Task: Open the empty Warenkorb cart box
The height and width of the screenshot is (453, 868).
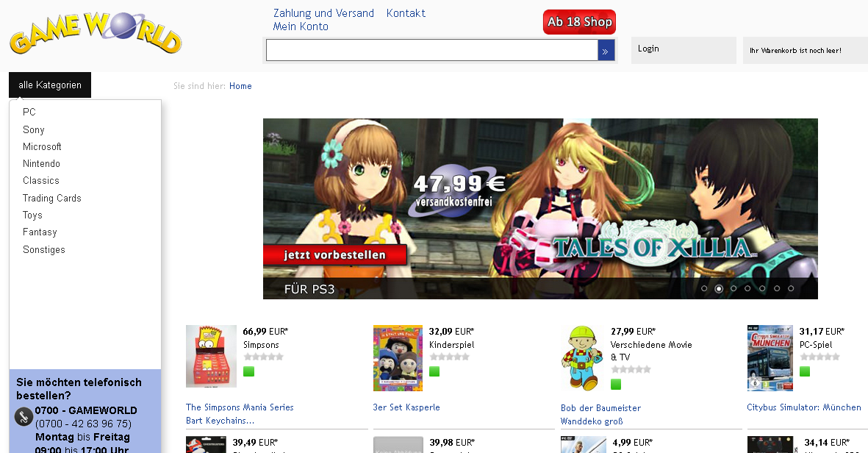Action: (x=806, y=51)
